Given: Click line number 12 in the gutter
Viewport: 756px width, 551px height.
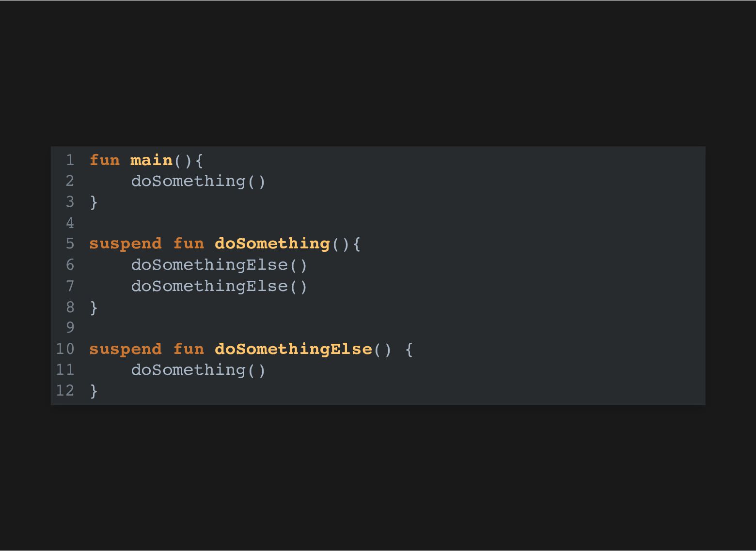Looking at the screenshot, I should pyautogui.click(x=65, y=391).
